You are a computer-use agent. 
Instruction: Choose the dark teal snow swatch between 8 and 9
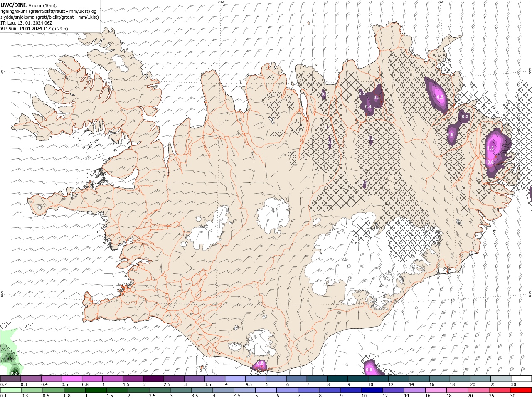click(337, 379)
